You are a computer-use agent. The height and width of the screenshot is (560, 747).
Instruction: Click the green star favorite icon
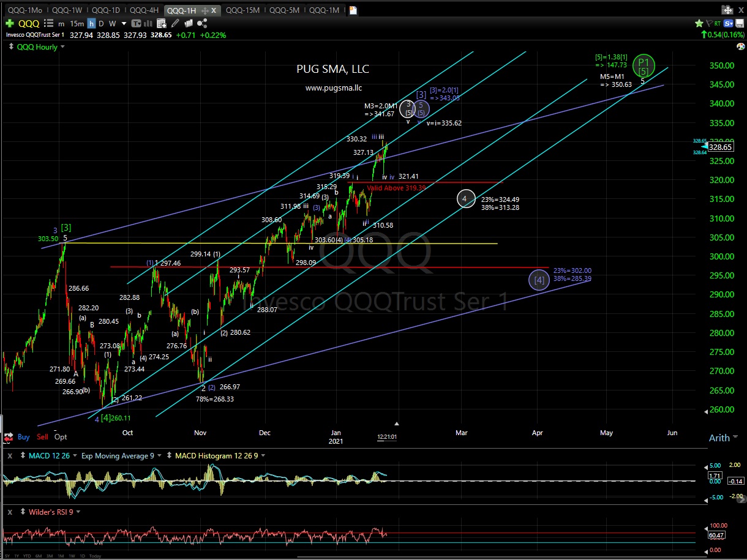[x=699, y=23]
